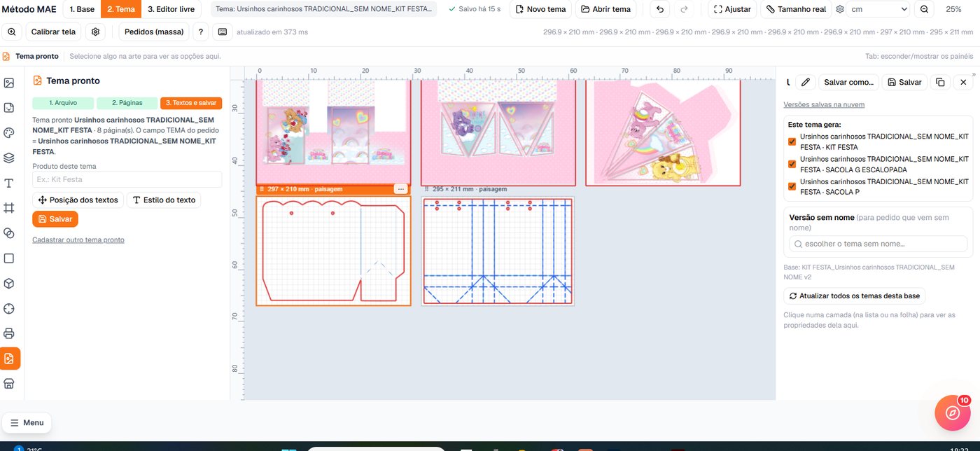The height and width of the screenshot is (451, 980).
Task: Click the theme name field in top bar
Action: pos(323,9)
